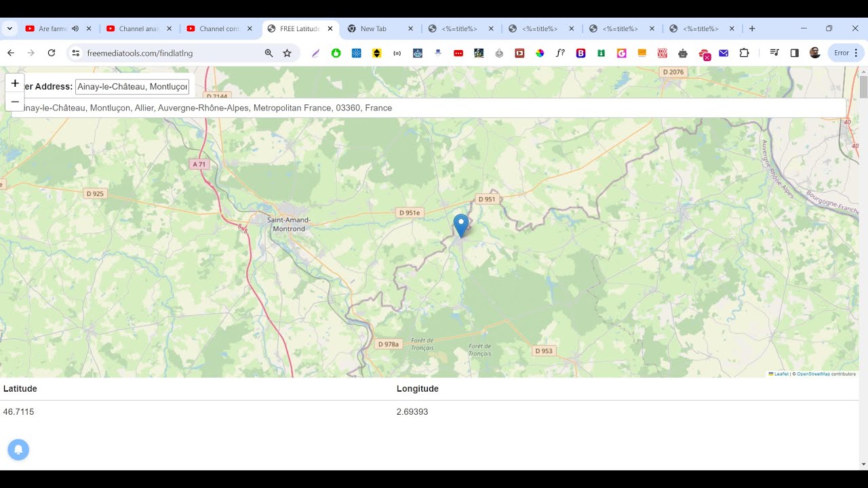Mute the 'Are farm' YouTube tab

pyautogui.click(x=75, y=28)
